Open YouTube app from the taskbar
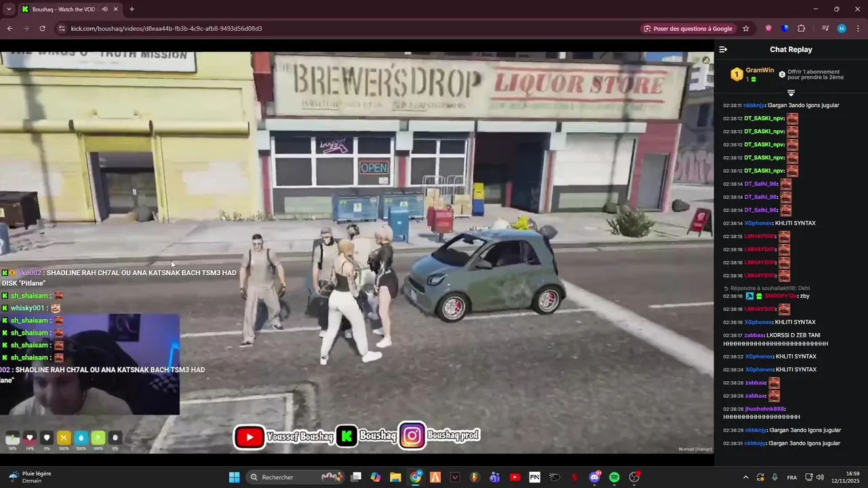Viewport: 868px width, 488px height. coord(515,477)
